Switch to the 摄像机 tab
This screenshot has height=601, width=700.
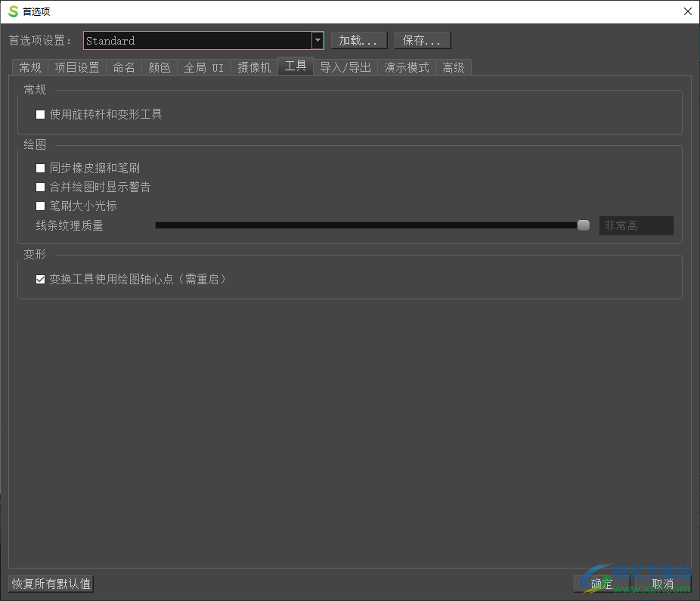(255, 67)
